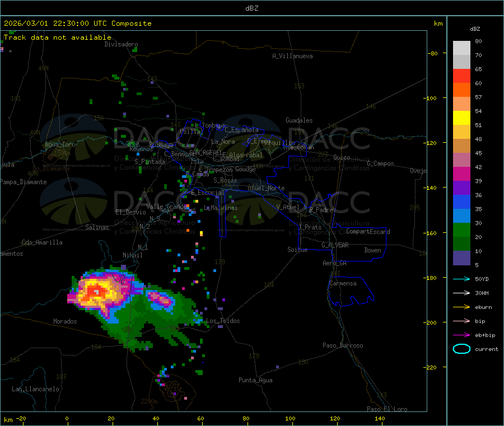Click the red core of the storm cell
The image size is (504, 426).
tap(96, 292)
